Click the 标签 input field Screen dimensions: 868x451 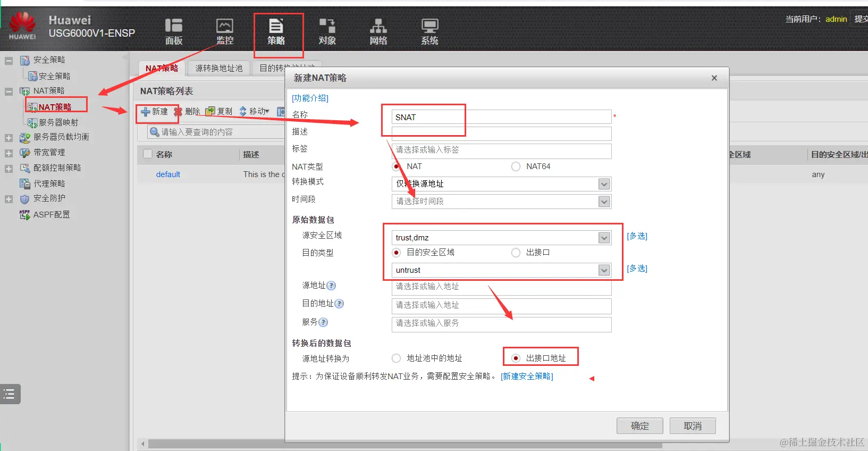click(501, 151)
